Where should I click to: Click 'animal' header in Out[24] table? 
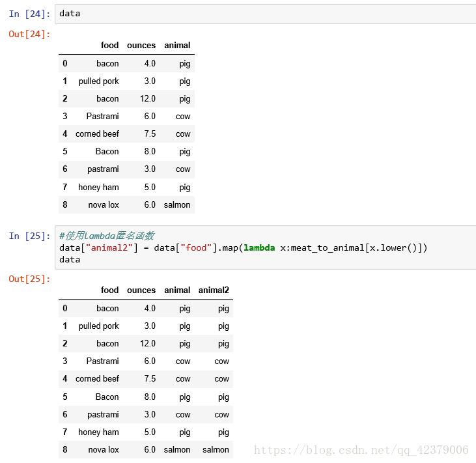click(x=177, y=45)
